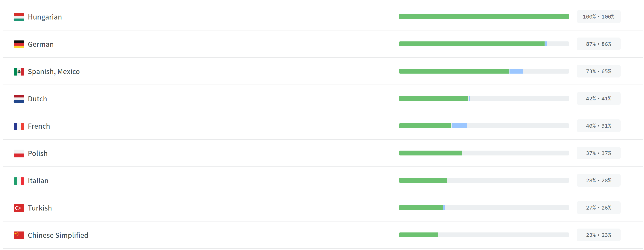Click the Mexican flag icon

click(19, 71)
